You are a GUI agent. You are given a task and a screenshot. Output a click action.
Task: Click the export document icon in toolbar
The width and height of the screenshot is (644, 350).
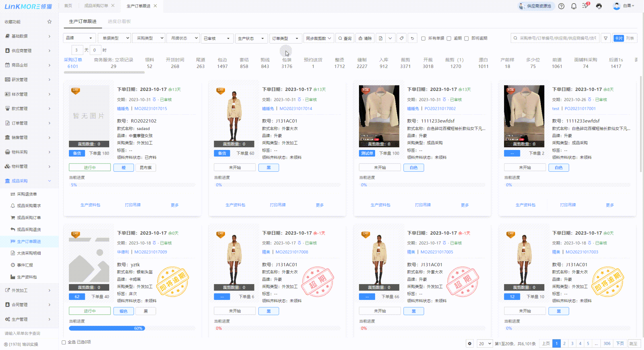point(381,38)
